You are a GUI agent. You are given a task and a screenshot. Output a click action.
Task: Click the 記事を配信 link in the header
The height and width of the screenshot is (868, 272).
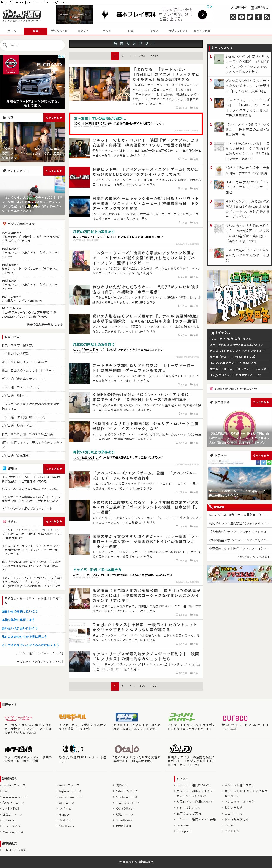pos(260,7)
